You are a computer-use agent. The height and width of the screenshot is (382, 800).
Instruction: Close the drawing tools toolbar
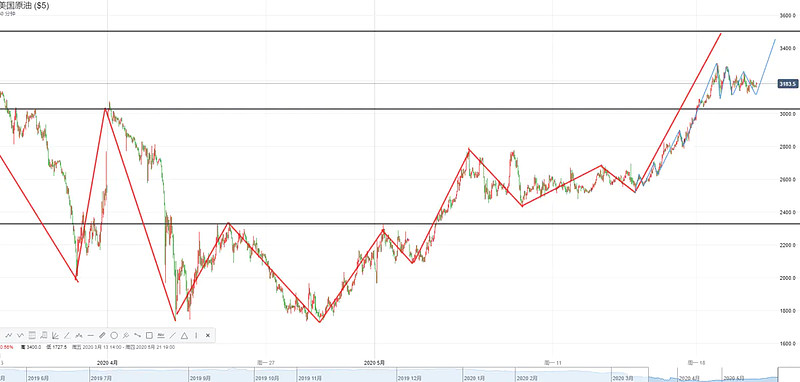click(208, 336)
